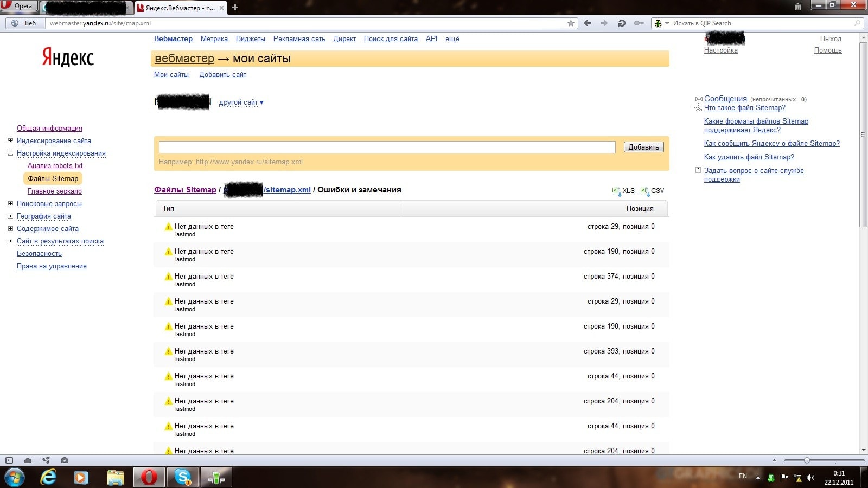
Task: Open Виджеты in the Yandex services bar
Action: coord(251,39)
